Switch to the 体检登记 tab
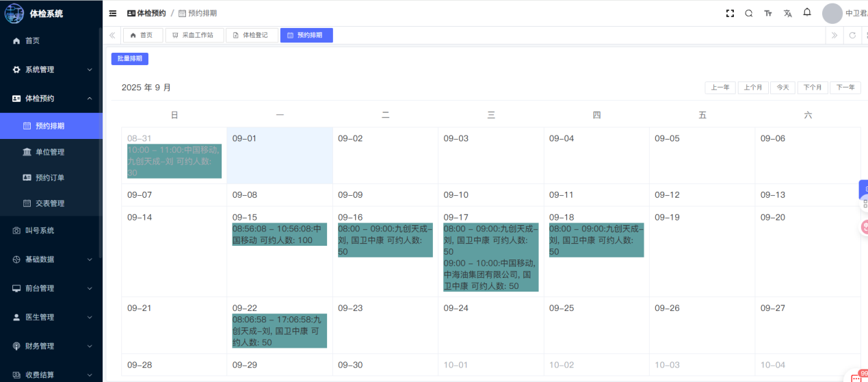 [250, 35]
